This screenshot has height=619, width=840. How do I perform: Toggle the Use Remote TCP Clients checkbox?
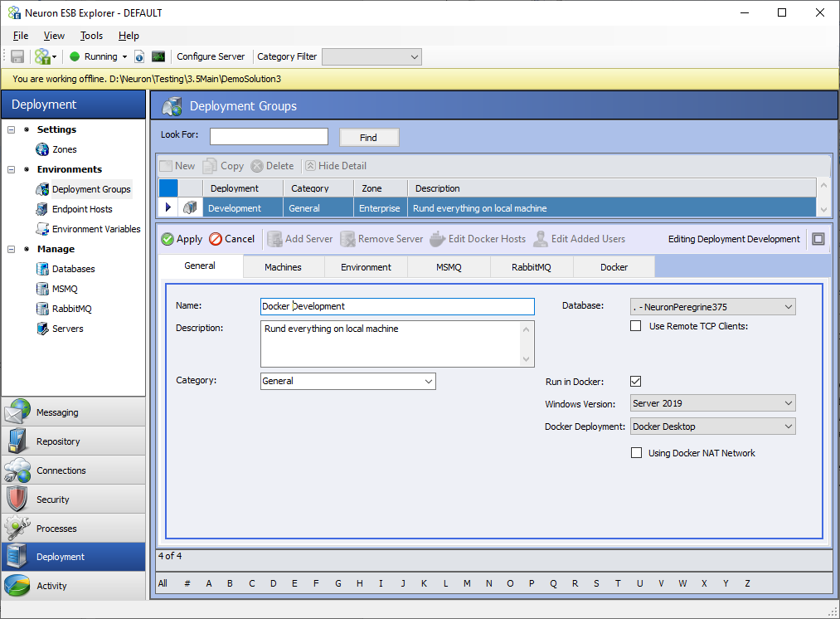point(636,326)
